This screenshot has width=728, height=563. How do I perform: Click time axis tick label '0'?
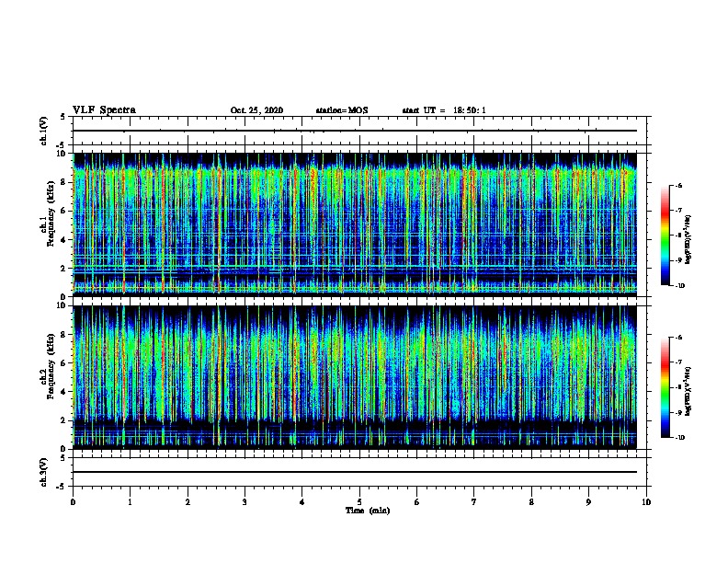click(x=73, y=502)
